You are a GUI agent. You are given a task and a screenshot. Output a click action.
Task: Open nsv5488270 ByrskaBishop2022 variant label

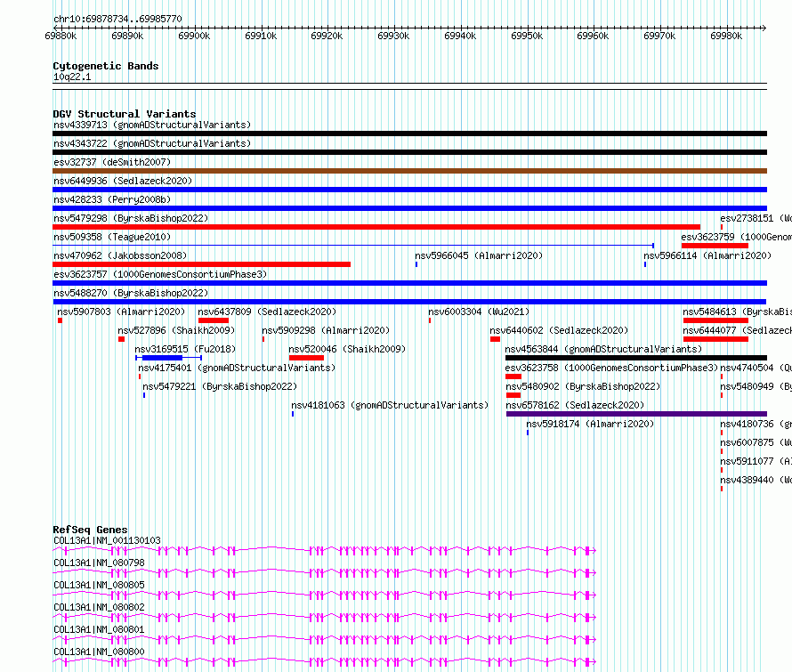131,293
